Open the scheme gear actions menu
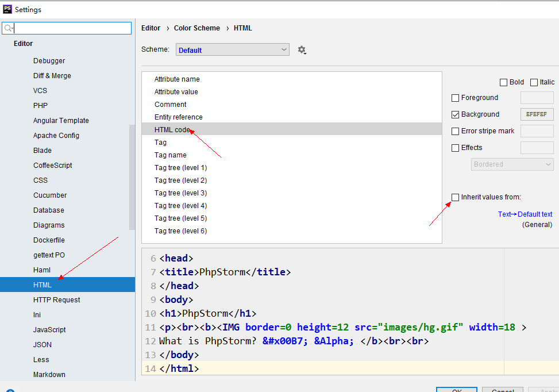Screen dimensions: 559x392 click(x=302, y=50)
